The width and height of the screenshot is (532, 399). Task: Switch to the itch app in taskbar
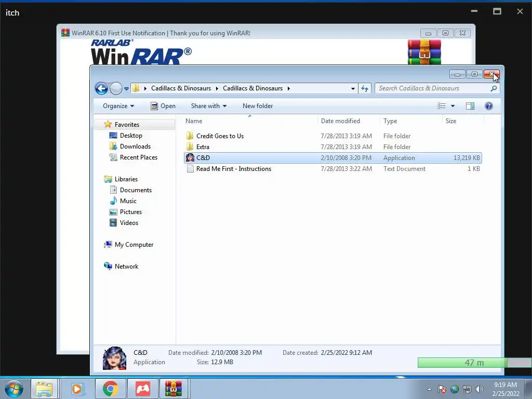[x=142, y=389]
